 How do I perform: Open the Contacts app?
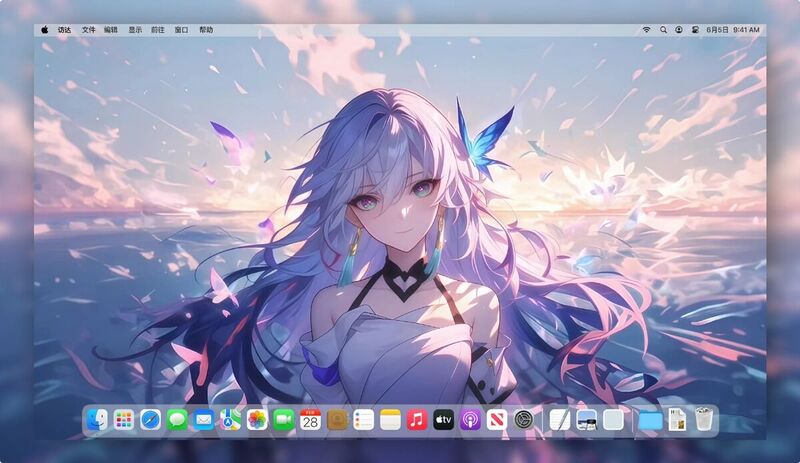point(337,420)
